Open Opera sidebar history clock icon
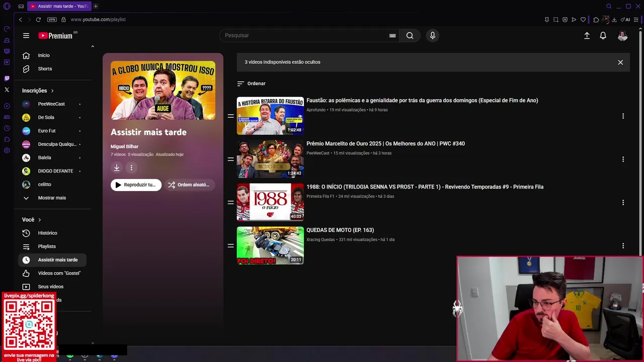Viewport: 644px width, 362px height. pos(7,128)
